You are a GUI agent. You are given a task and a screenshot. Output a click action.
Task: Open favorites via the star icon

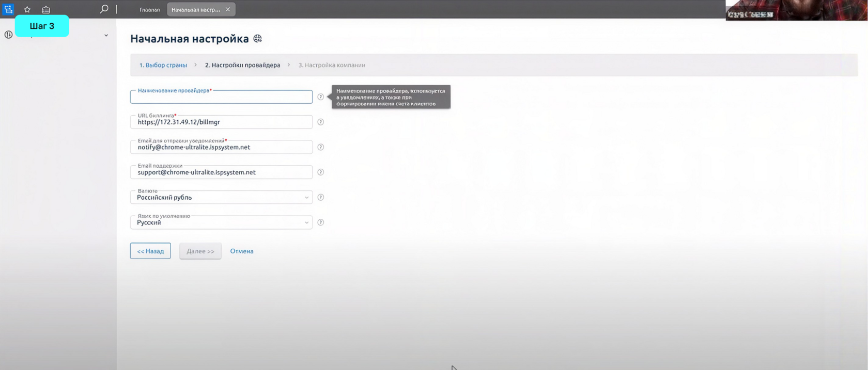(27, 9)
